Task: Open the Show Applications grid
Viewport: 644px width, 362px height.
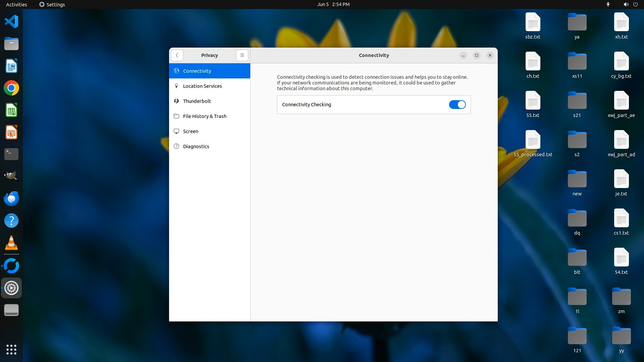Action: (x=11, y=349)
